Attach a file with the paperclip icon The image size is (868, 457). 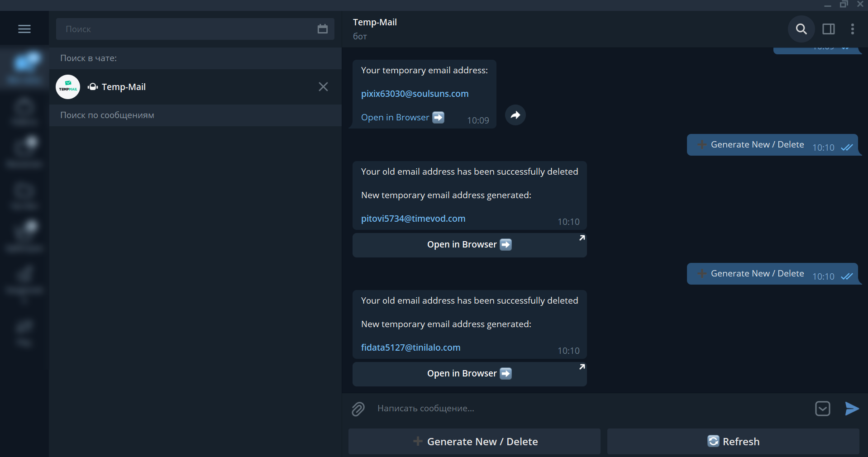point(358,409)
